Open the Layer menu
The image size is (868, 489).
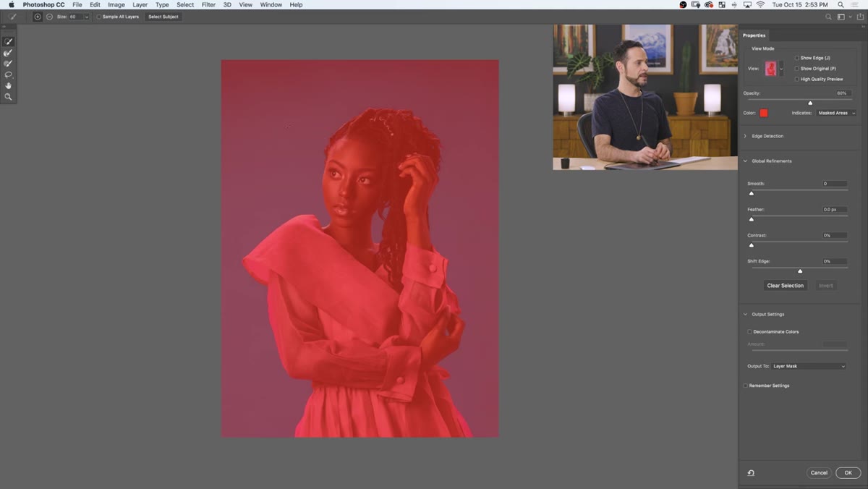140,4
